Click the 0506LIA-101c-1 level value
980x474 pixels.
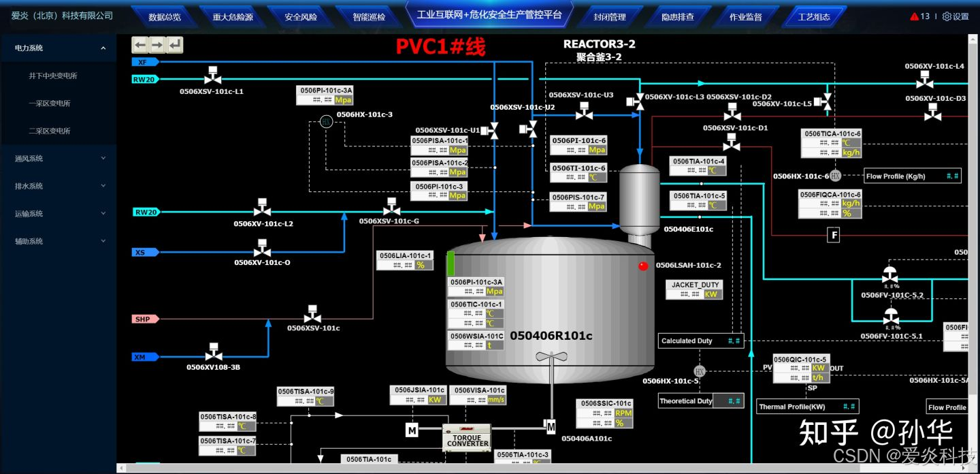[405, 265]
